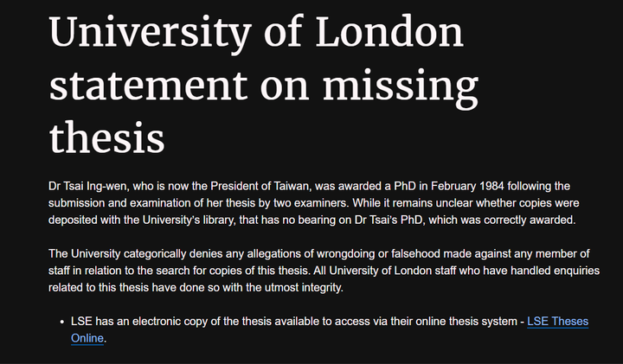Click the word 'London' in the title
Image resolution: width=623 pixels, height=364 pixels.
click(389, 32)
